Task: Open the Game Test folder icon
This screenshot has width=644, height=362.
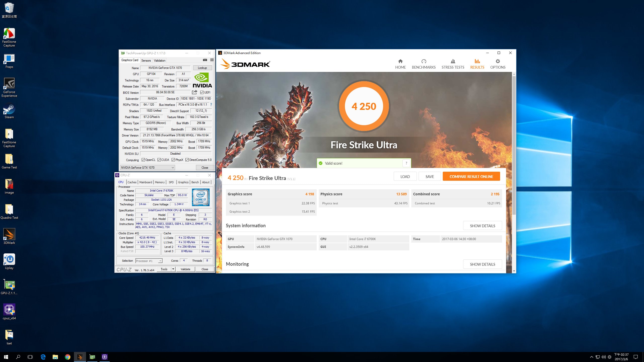Action: [x=9, y=161]
